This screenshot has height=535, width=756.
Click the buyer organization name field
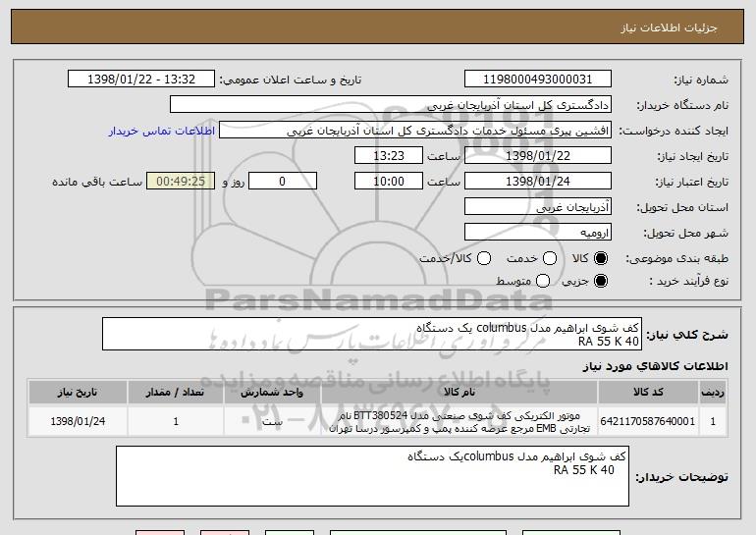[391, 105]
